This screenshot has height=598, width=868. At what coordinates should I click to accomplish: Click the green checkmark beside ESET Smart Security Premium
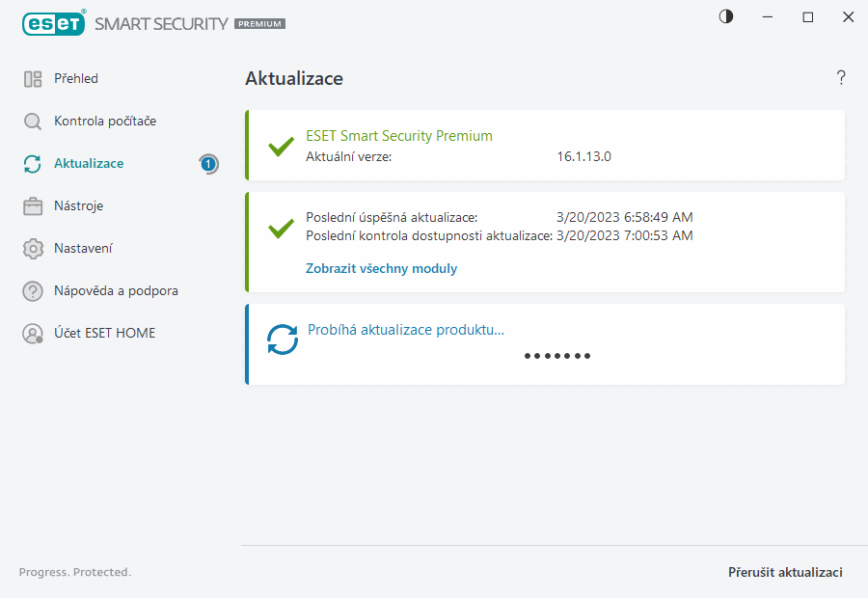coord(281,147)
